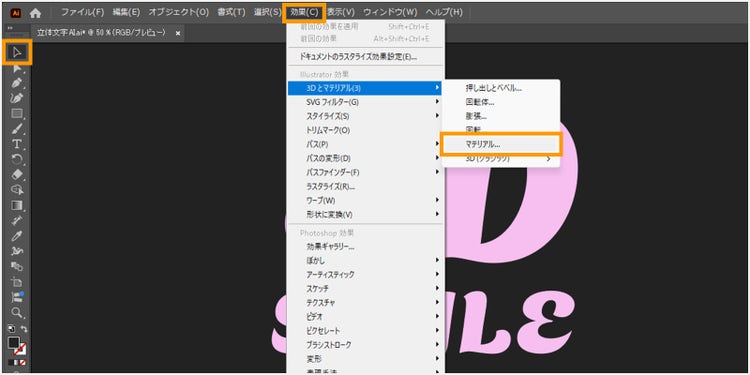Expand the ピクセレート submenu
This screenshot has height=375, width=750.
click(366, 331)
